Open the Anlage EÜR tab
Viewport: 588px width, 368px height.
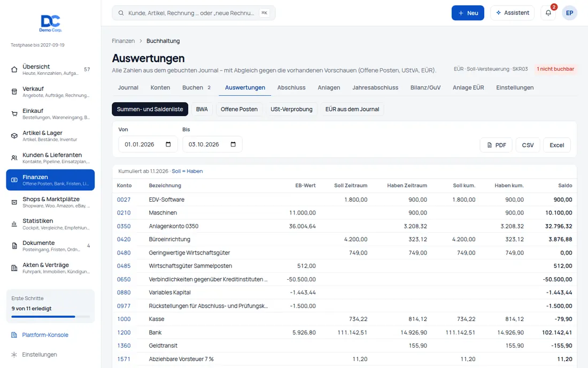468,87
